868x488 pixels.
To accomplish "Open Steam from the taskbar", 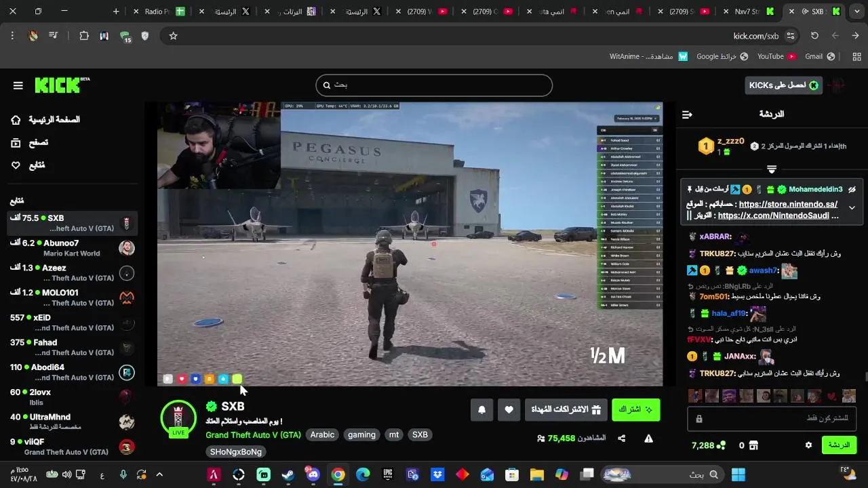I will (288, 474).
